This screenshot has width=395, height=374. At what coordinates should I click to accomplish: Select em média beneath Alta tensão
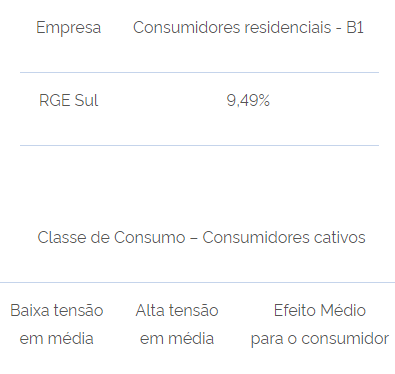tap(177, 339)
